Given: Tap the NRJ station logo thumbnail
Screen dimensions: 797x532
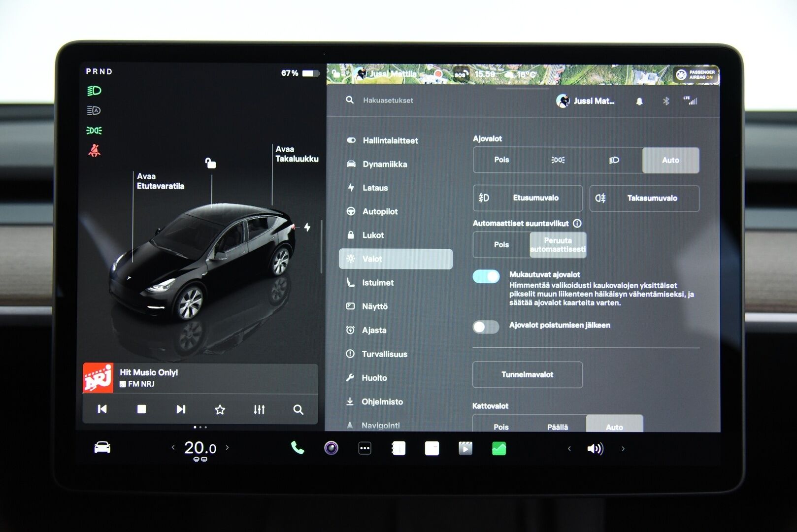Looking at the screenshot, I should pyautogui.click(x=98, y=378).
